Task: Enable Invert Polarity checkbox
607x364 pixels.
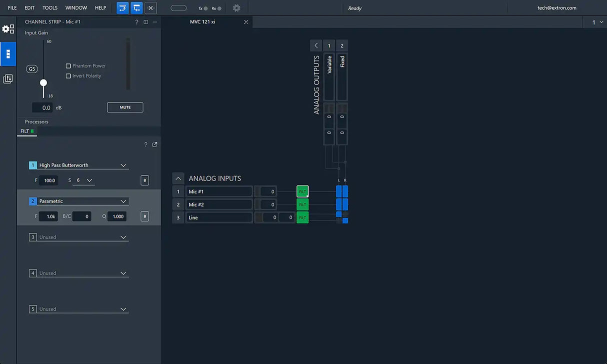Action: (68, 76)
